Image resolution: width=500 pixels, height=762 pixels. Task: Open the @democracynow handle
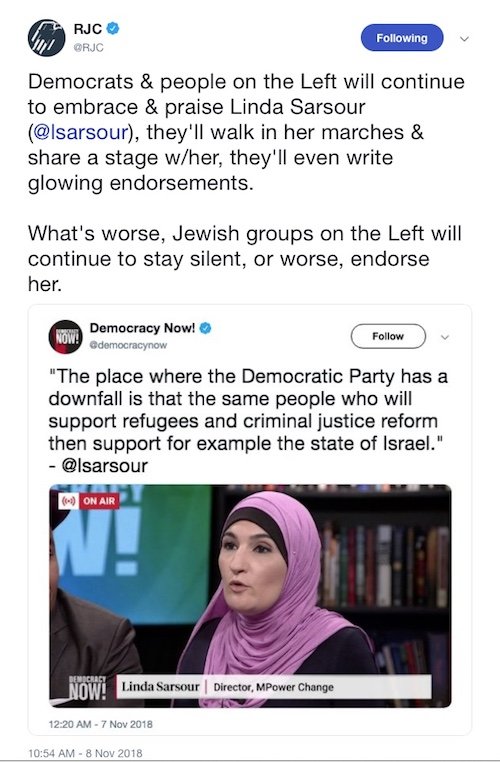click(x=128, y=345)
